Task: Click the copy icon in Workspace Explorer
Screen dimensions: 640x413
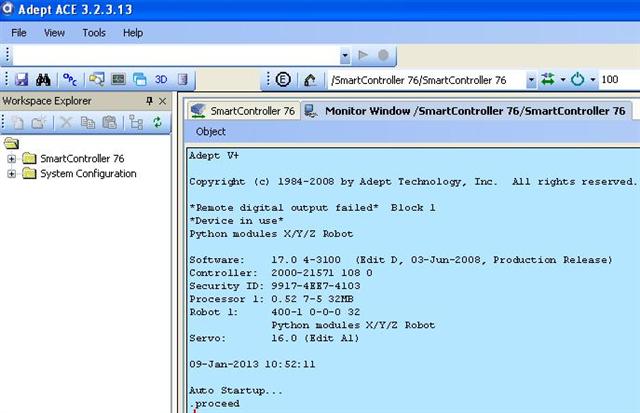Action: [x=88, y=122]
